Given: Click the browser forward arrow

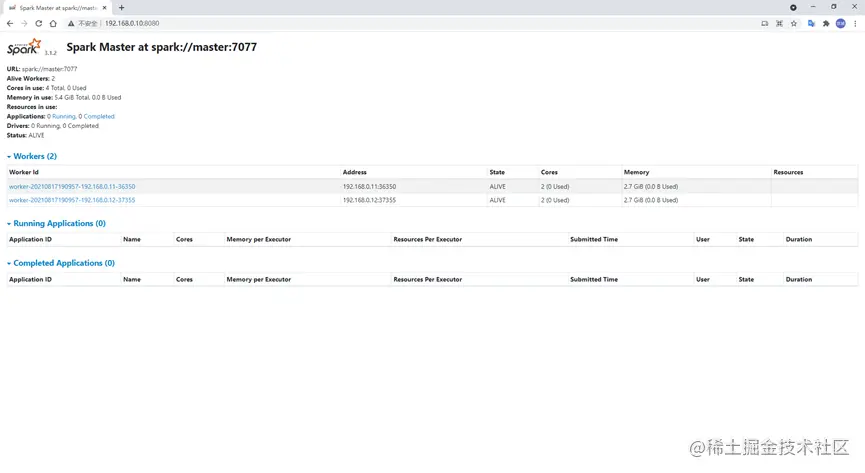Looking at the screenshot, I should click(x=24, y=23).
